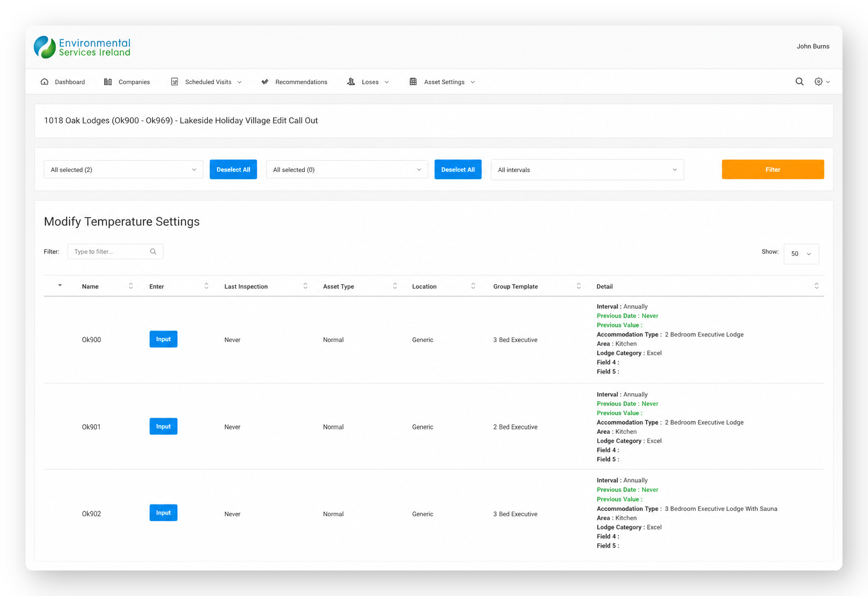Click 3 Bedroom Executive Lodge With Sauna text
The height and width of the screenshot is (596, 868).
(721, 509)
